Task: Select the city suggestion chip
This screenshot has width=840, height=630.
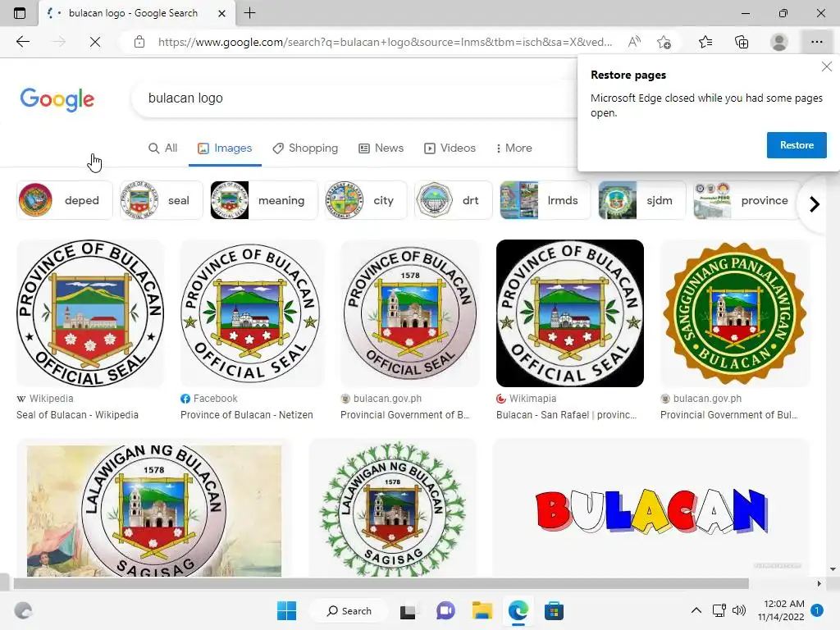Action: coord(366,200)
